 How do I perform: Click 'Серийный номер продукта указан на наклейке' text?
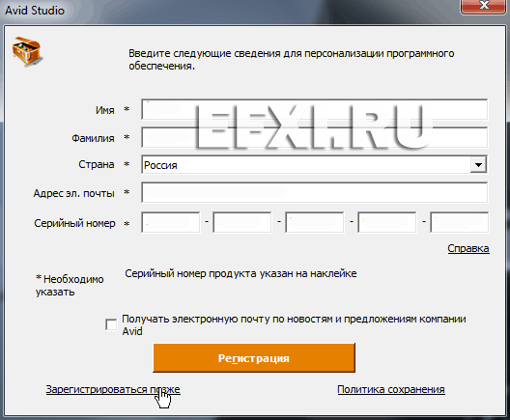(x=241, y=273)
